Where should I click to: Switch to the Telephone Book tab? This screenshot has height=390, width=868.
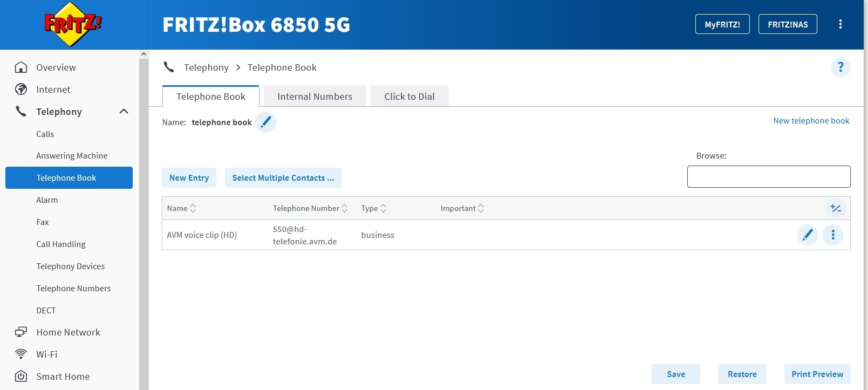(211, 97)
